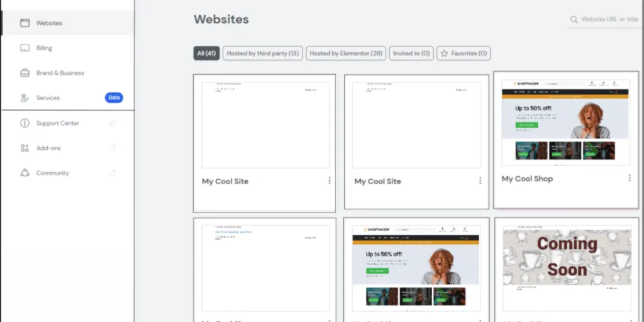Expand kebab menu on second My Cool Site

point(480,180)
